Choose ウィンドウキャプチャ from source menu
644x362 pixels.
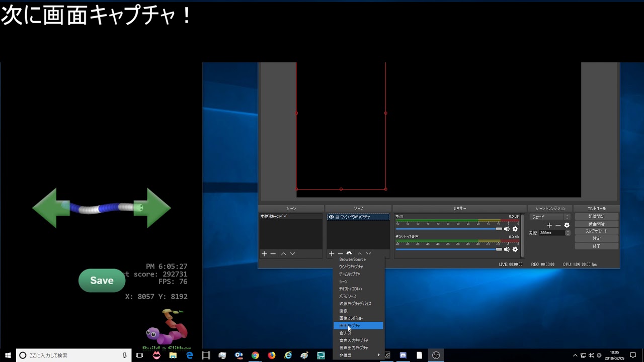click(359, 266)
